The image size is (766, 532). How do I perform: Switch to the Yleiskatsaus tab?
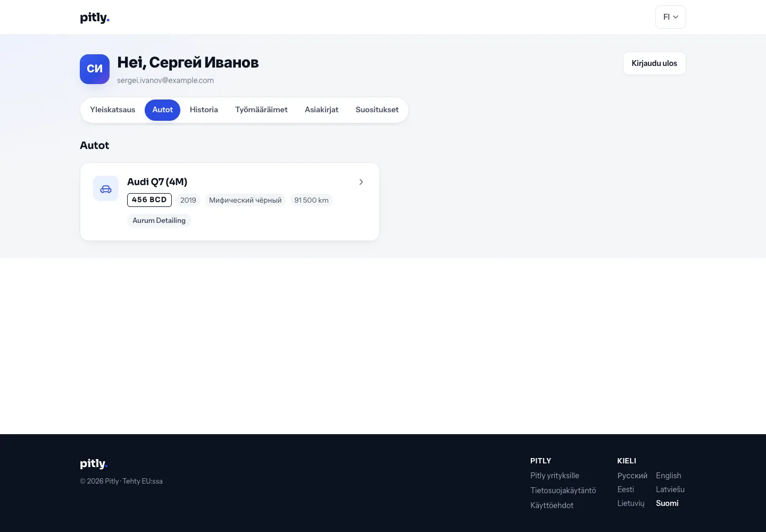[x=113, y=110]
